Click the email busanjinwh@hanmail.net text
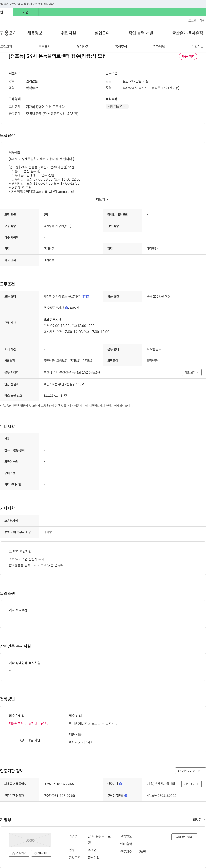The height and width of the screenshot is (868, 206). [55, 191]
